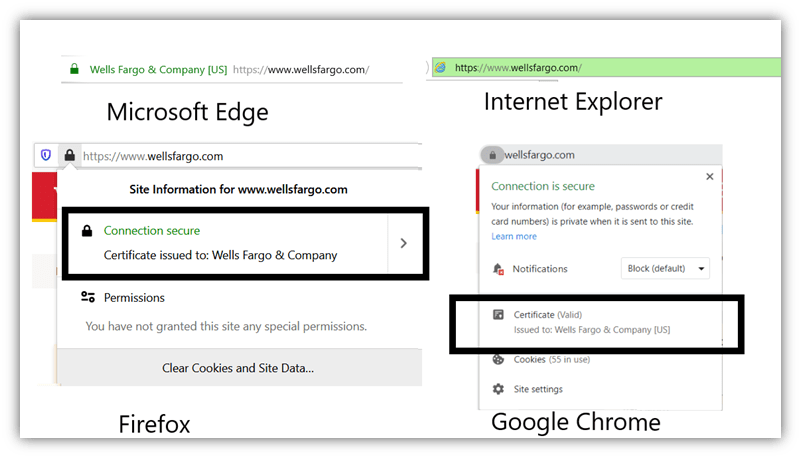Viewport: 801px width, 458px height.
Task: Open the Block (default) notifications dropdown
Action: [x=665, y=269]
